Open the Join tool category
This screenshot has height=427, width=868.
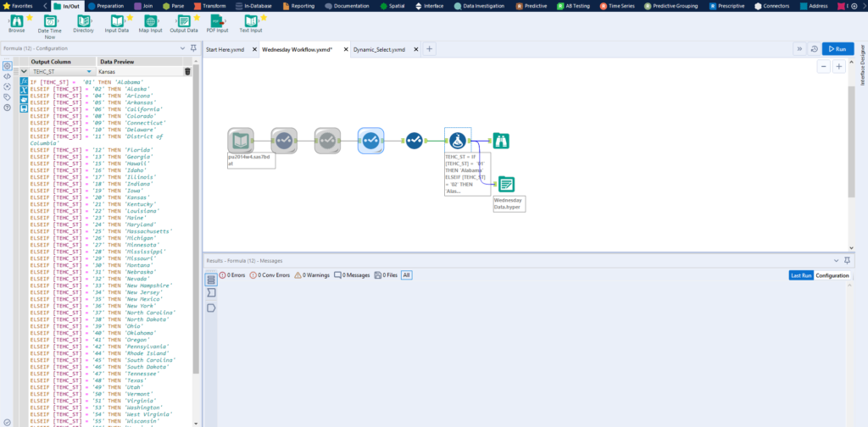pyautogui.click(x=144, y=6)
